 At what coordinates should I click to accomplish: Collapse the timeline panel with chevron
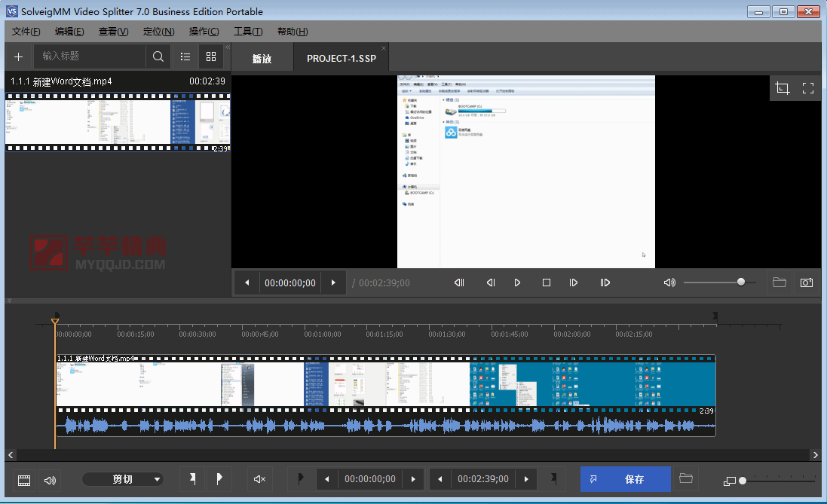click(9, 301)
